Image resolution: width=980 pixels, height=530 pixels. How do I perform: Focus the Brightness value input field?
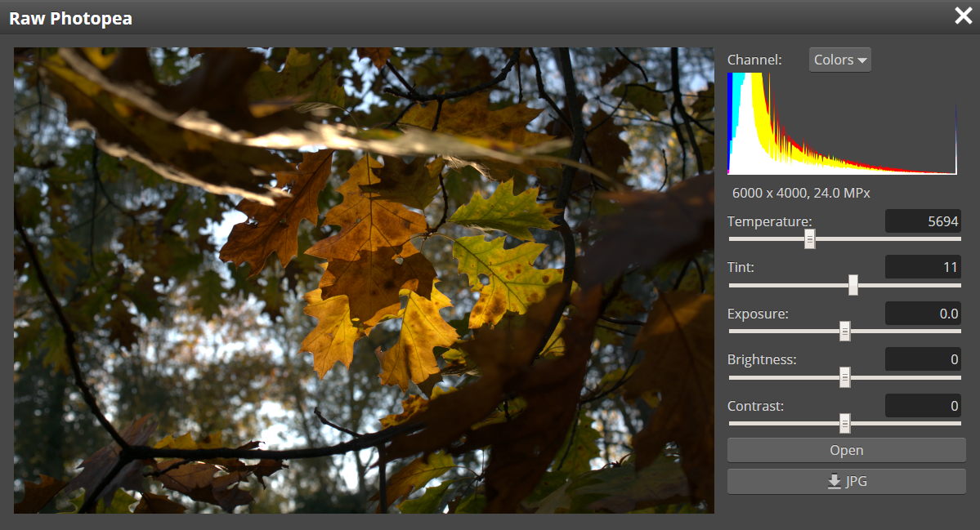pyautogui.click(x=923, y=359)
